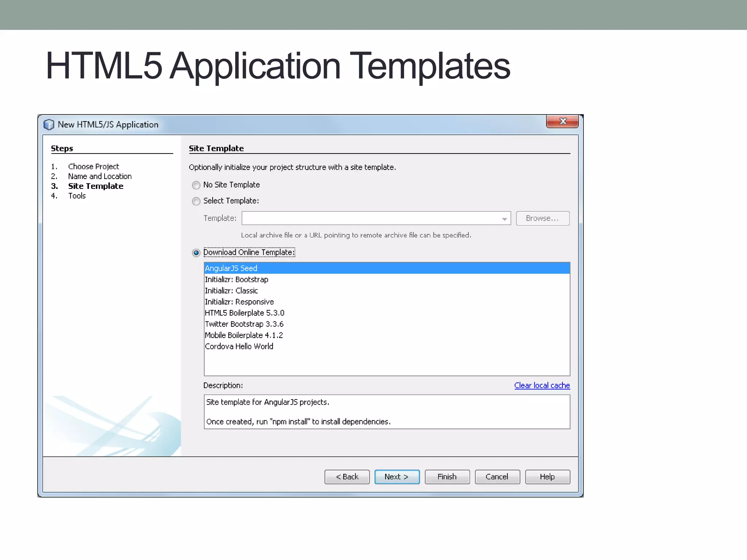Choose the Select Template radio option
The height and width of the screenshot is (560, 747).
196,201
